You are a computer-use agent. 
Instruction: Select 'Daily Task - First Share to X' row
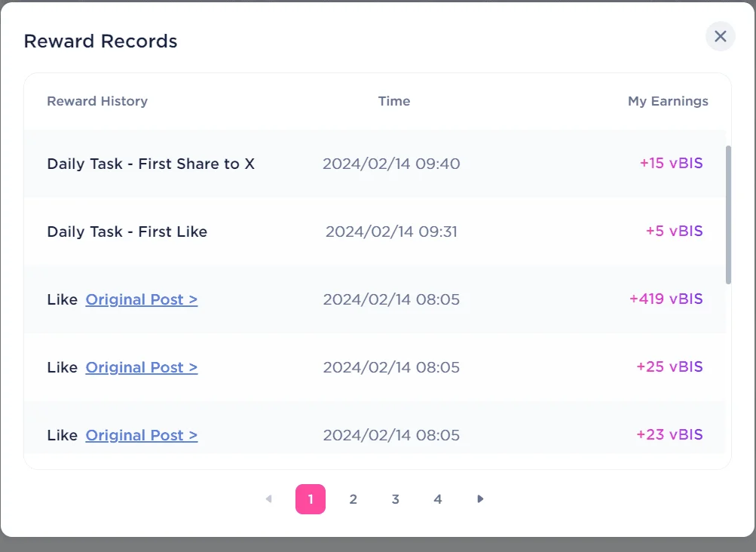(375, 164)
